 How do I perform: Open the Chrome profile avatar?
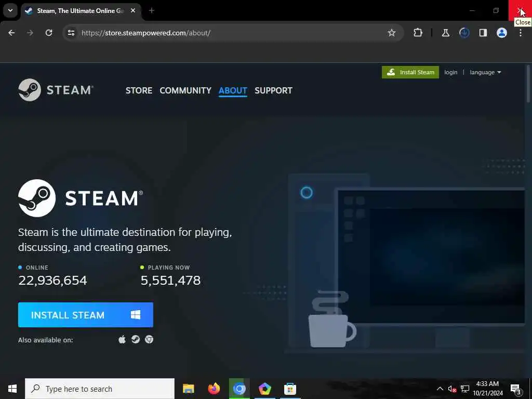click(502, 33)
